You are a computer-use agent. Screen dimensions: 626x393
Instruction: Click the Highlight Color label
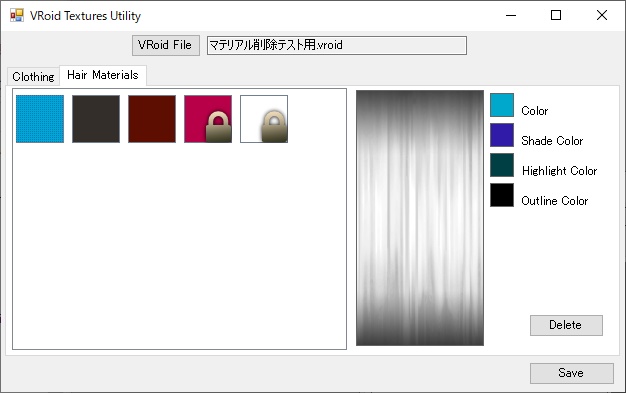point(559,171)
